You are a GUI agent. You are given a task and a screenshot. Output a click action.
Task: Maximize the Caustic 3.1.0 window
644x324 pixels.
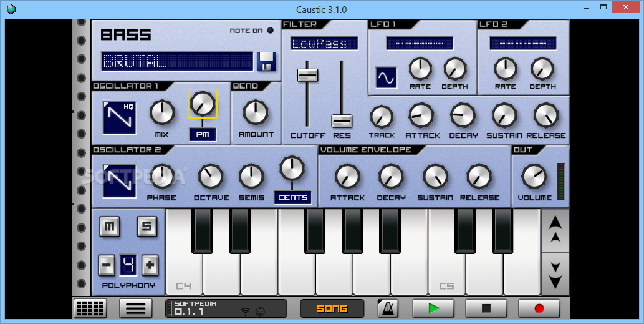tap(603, 7)
